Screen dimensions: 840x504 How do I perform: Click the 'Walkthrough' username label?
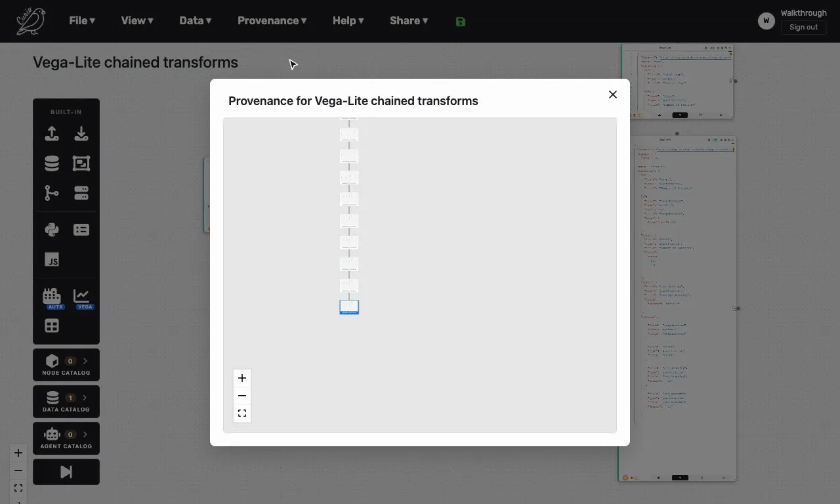803,12
